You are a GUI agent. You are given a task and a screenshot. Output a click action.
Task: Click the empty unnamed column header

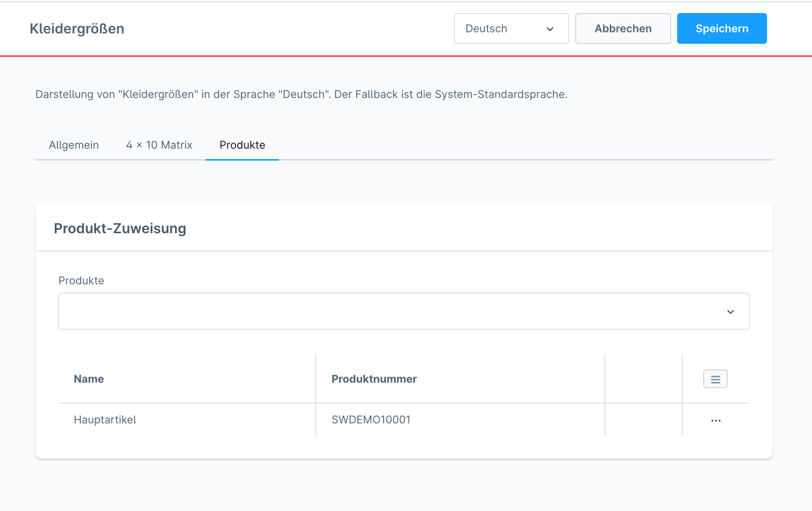[x=643, y=379]
